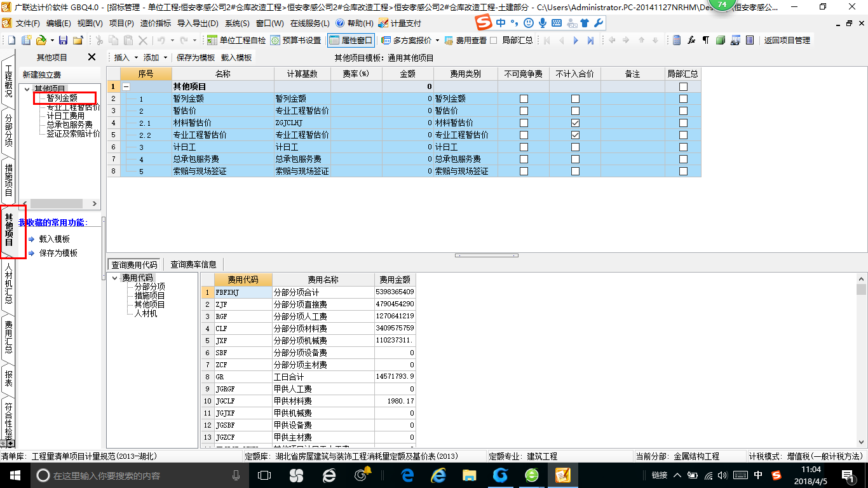Screen dimensions: 868x488
Task: Click right arrow of tree horizontal scrollbar
Action: point(95,204)
